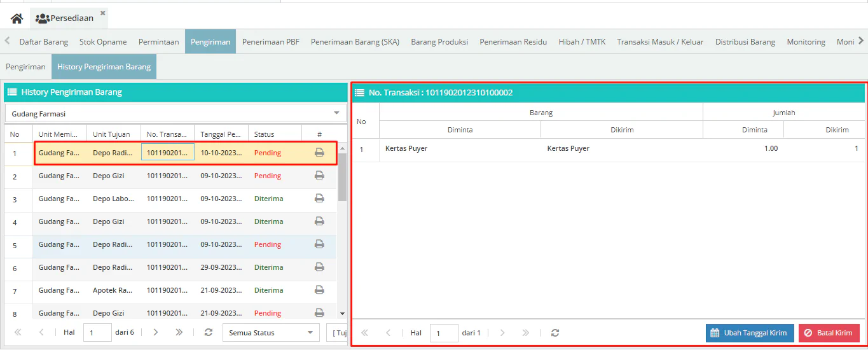Switch to Pengiriman sub-tab
Viewport: 868px width, 350px height.
[25, 67]
